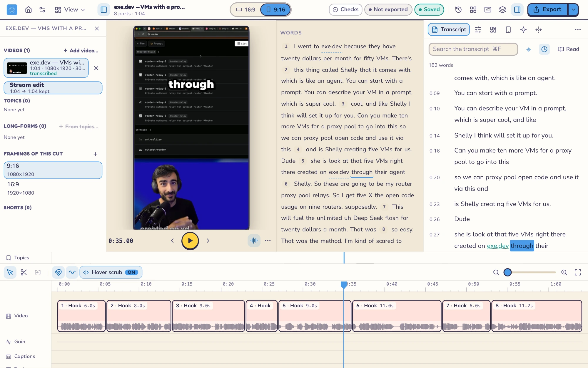This screenshot has width=588, height=368.
Task: Open the sparkle AI tab
Action: [x=523, y=29]
